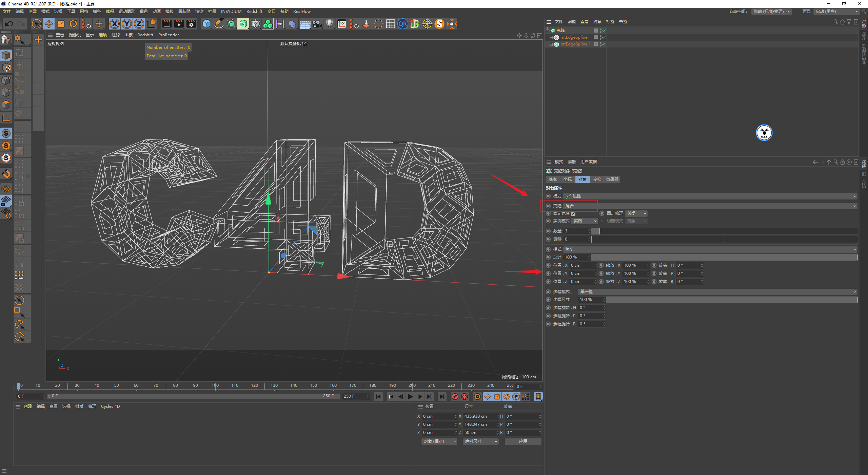The width and height of the screenshot is (868, 475).
Task: Toggle visibility dots of mtEdgeSpline.1
Action: pos(600,44)
